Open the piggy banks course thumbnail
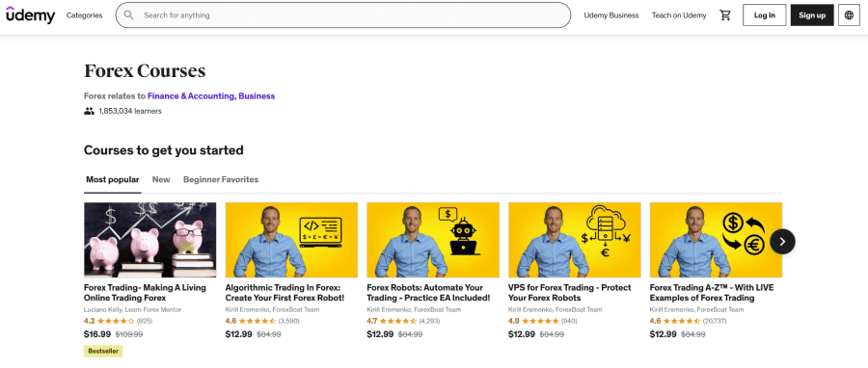The width and height of the screenshot is (868, 368). (x=150, y=240)
